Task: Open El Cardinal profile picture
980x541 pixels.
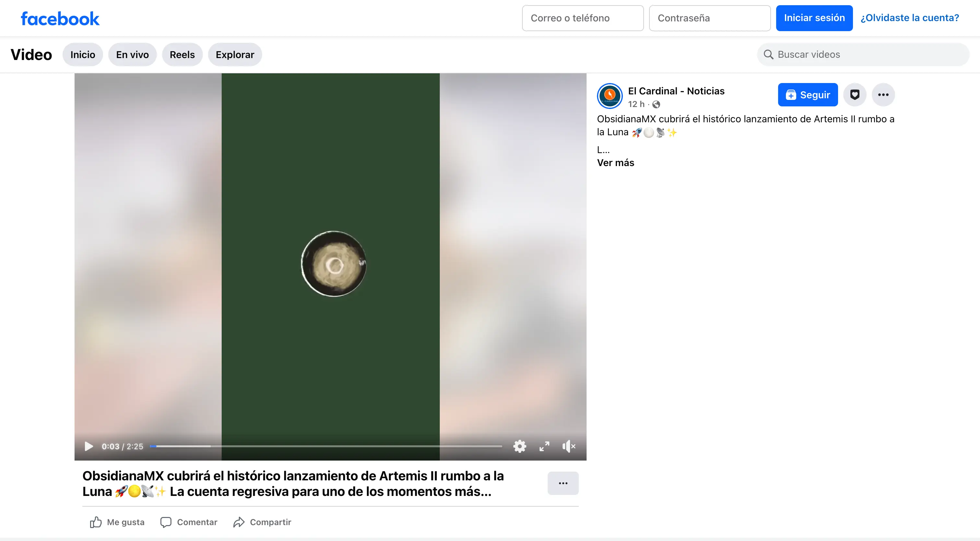Action: [x=610, y=96]
